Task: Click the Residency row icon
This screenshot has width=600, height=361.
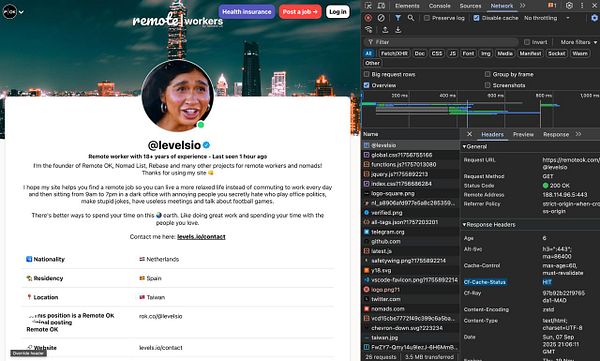Action: click(29, 278)
